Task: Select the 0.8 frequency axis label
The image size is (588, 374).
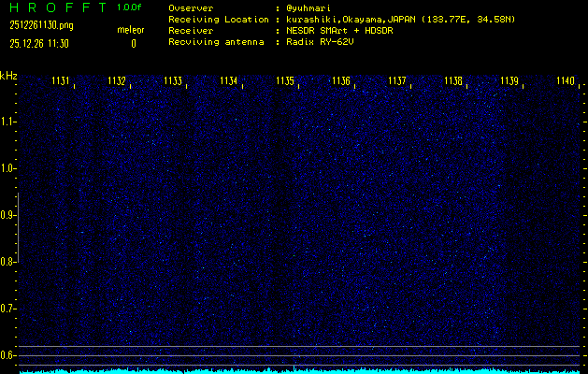Action: point(8,262)
